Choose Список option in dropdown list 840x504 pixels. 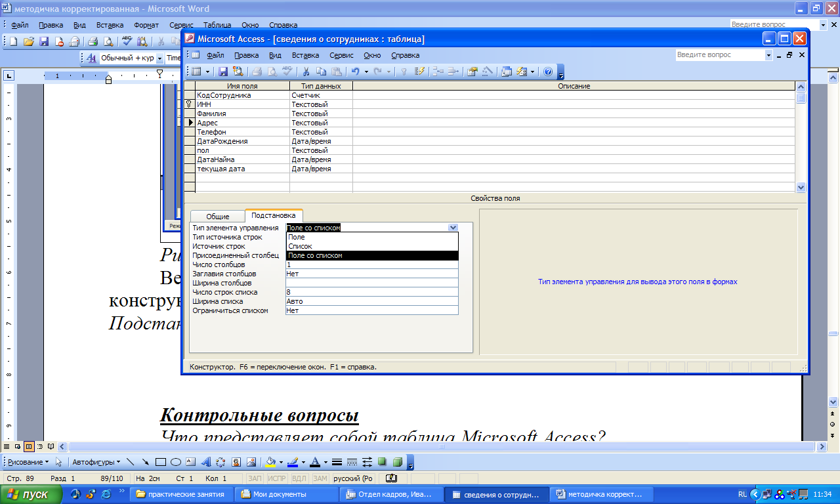372,246
